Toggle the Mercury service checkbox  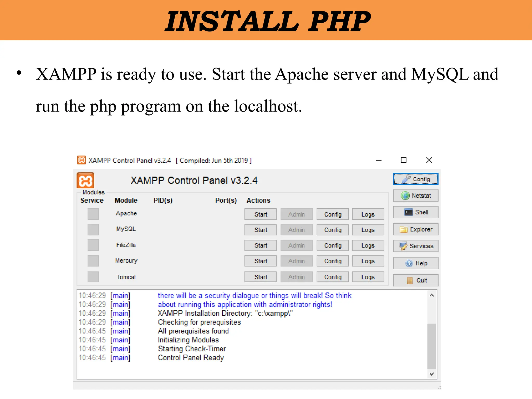[x=93, y=261]
